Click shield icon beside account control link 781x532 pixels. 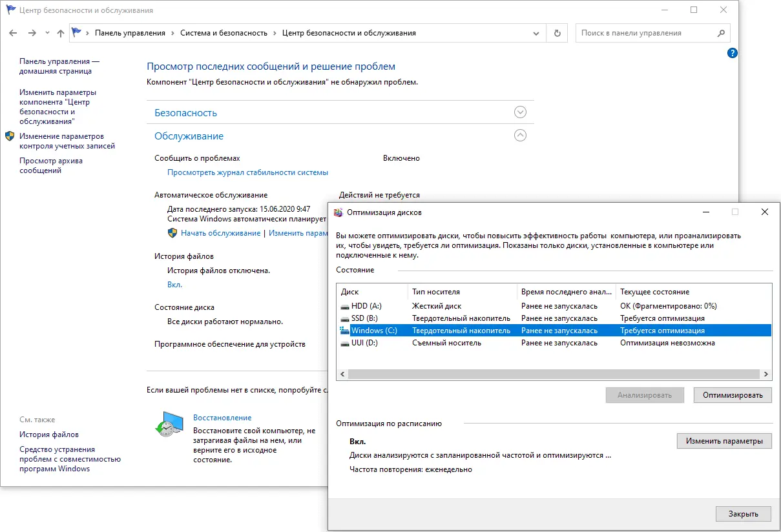click(10, 136)
